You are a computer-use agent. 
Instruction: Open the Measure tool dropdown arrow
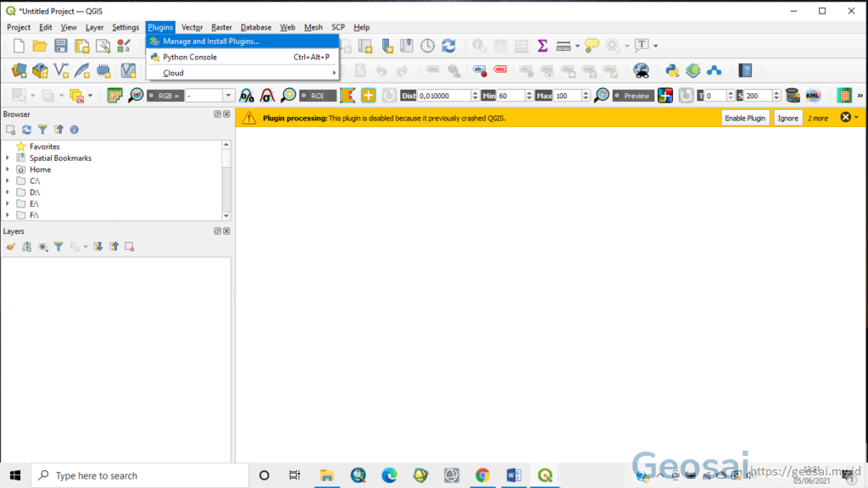[x=577, y=46]
